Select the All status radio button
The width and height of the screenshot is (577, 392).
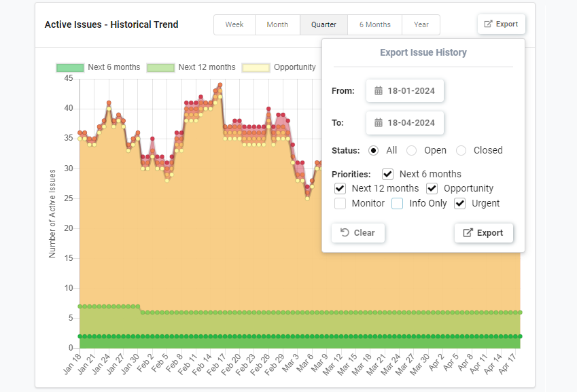(373, 150)
